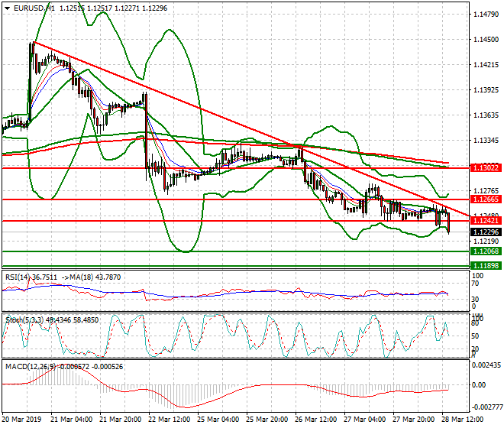The height and width of the screenshot is (428, 504).
Task: Click the EURUSD,H1 chart title label
Action: click(34, 7)
